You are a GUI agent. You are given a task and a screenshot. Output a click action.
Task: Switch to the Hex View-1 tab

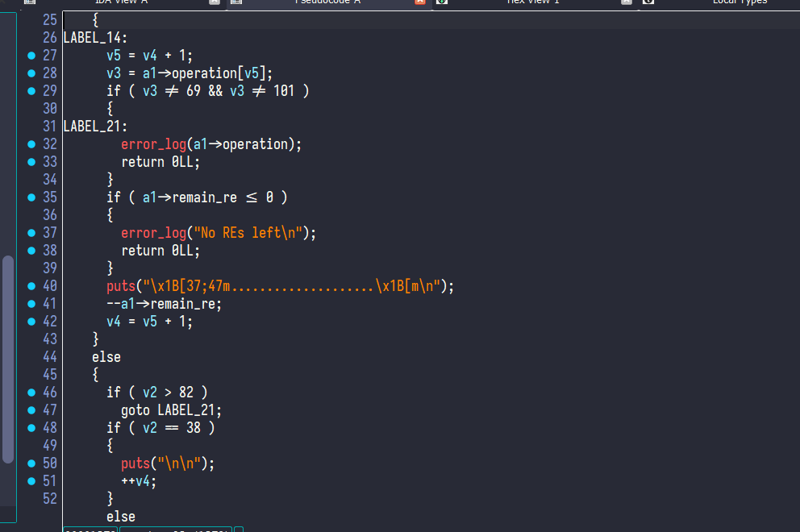[x=532, y=2]
